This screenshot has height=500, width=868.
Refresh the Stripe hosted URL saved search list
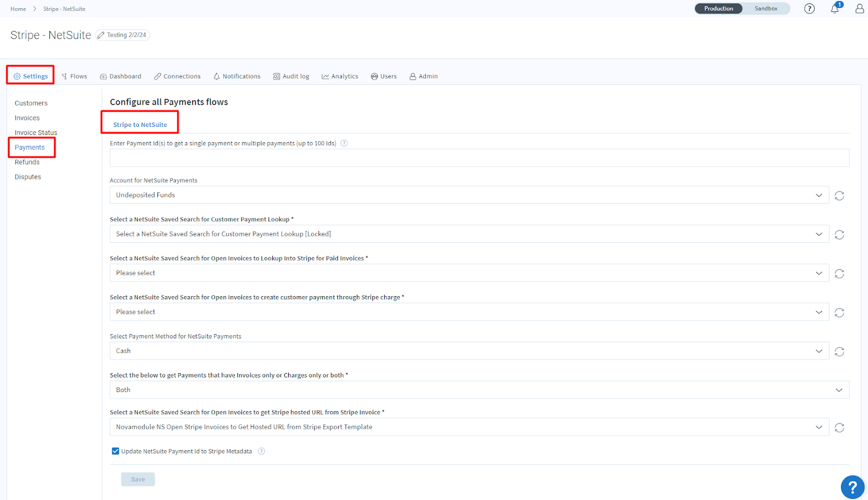click(839, 428)
